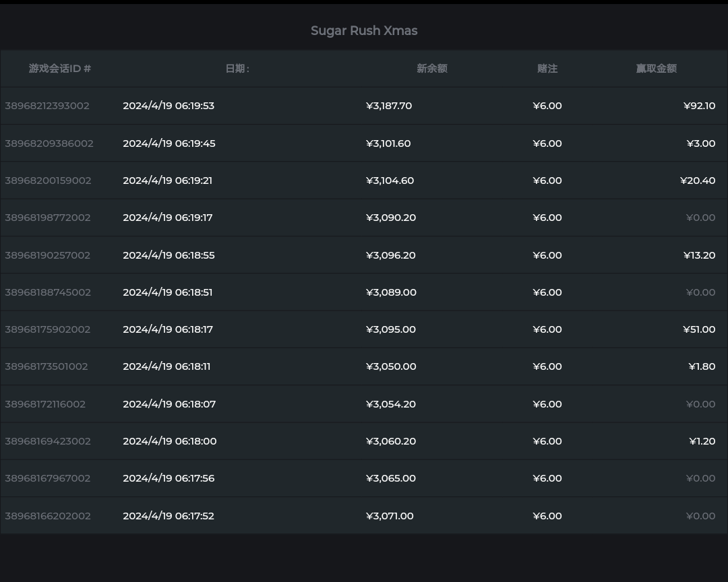Click the 日期 column header
This screenshot has width=728, height=582.
tap(237, 69)
